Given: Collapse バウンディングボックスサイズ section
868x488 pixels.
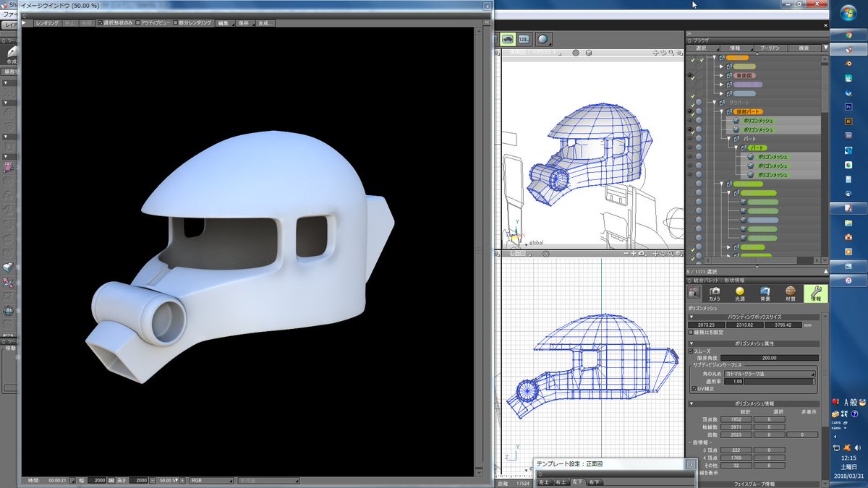Looking at the screenshot, I should [x=692, y=317].
